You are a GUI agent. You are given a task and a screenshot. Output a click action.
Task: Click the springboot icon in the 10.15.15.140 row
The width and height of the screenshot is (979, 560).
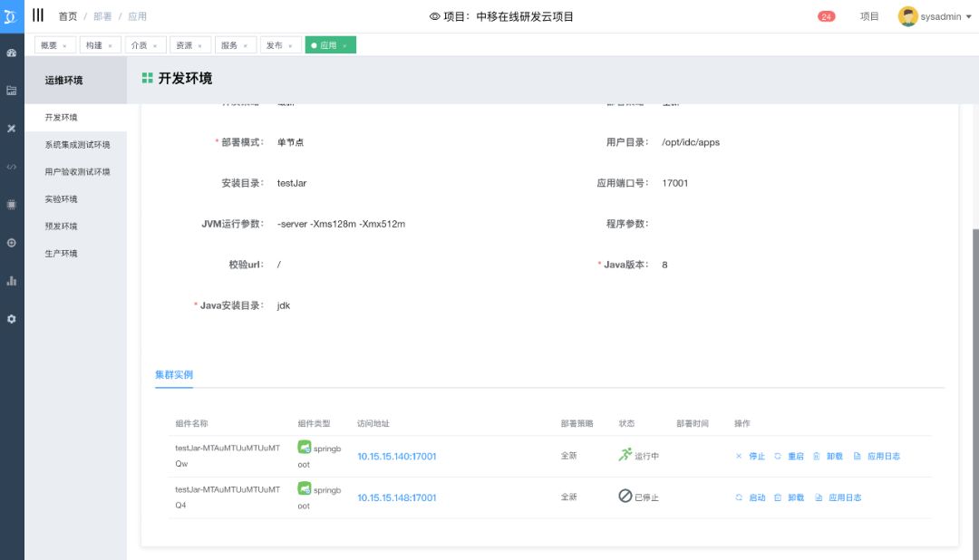click(304, 447)
